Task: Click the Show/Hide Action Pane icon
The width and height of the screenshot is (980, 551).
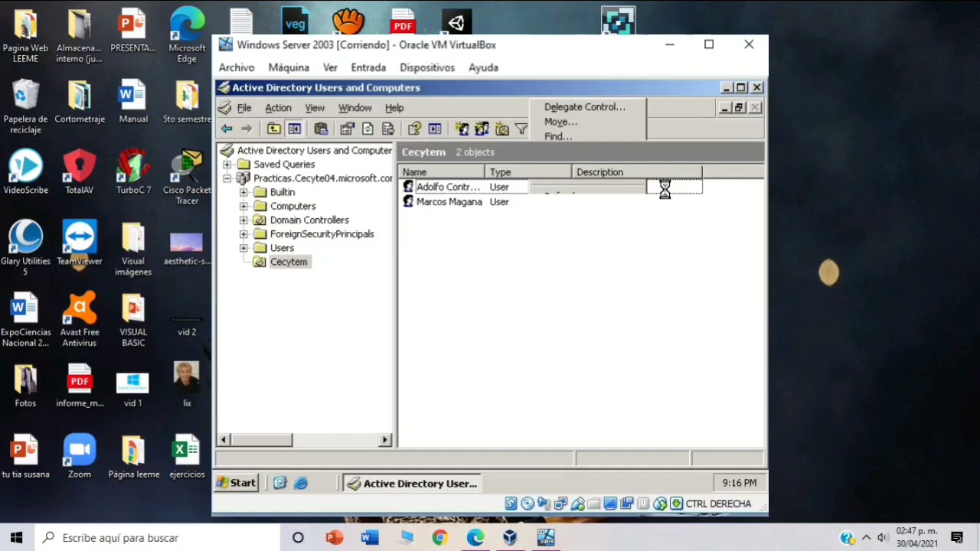Action: pos(435,129)
